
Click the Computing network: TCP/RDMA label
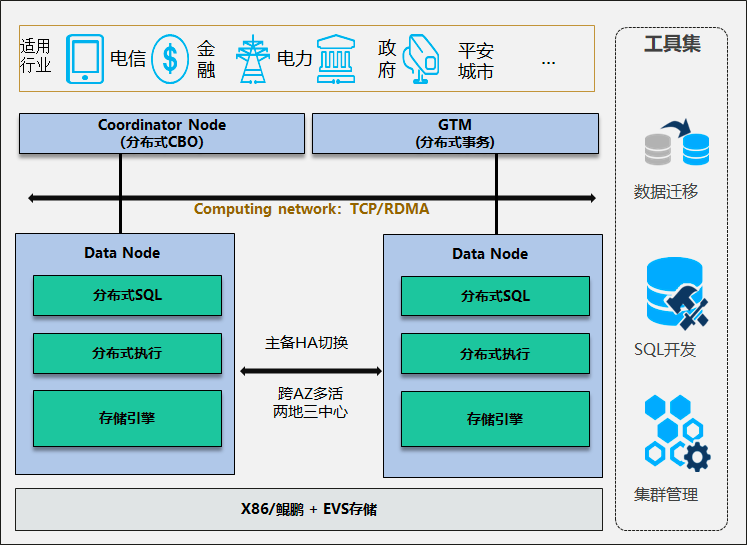pos(312,209)
